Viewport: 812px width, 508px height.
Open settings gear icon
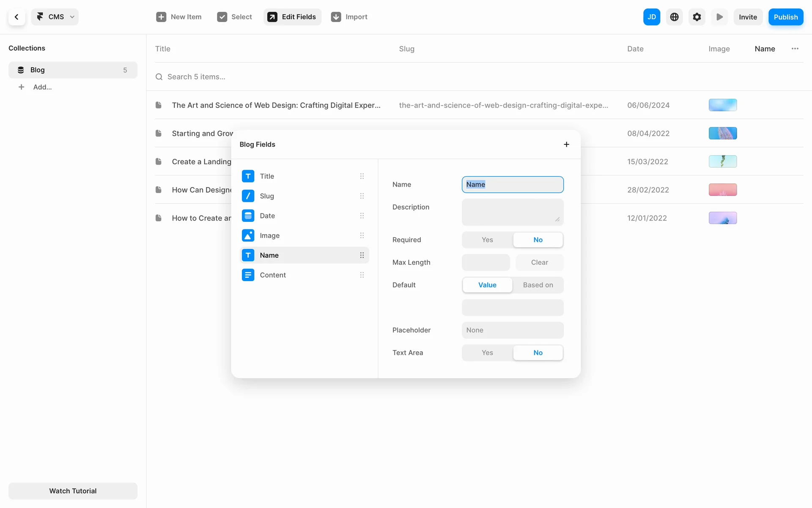click(x=697, y=17)
